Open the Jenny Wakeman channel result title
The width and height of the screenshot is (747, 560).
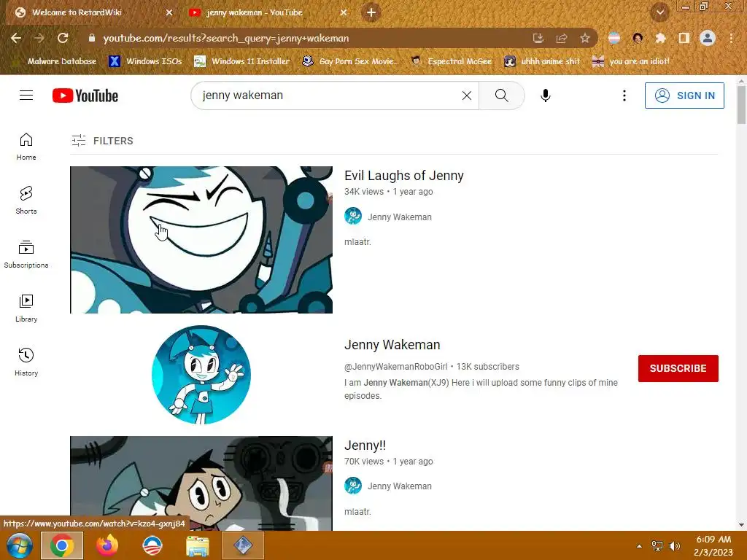[392, 345]
